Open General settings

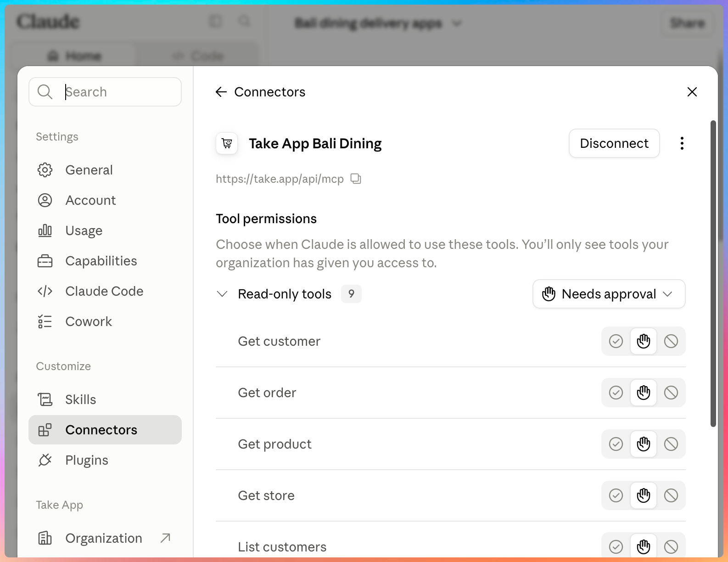[x=105, y=170]
